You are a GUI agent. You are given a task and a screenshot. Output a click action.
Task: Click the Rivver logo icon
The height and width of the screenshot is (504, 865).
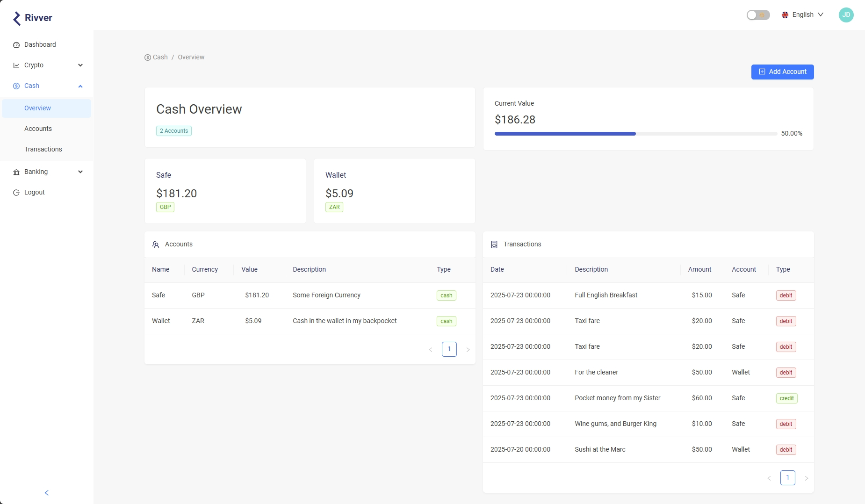point(17,18)
